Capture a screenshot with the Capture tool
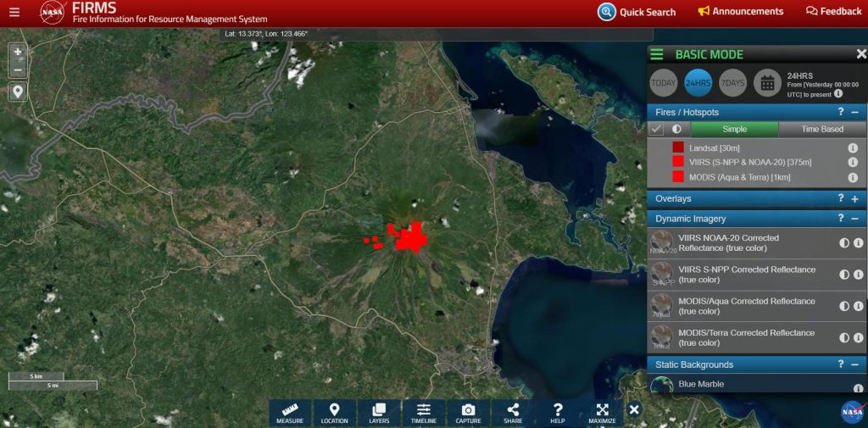The image size is (868, 428). point(468,413)
